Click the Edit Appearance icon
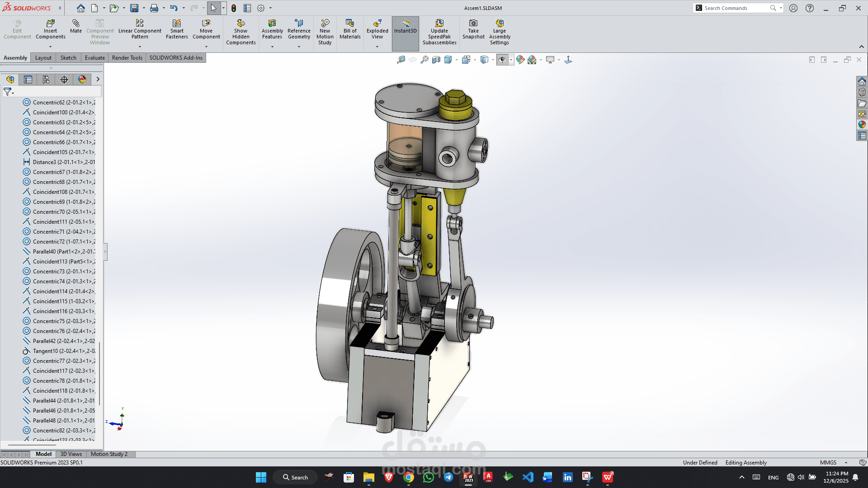 pyautogui.click(x=520, y=60)
